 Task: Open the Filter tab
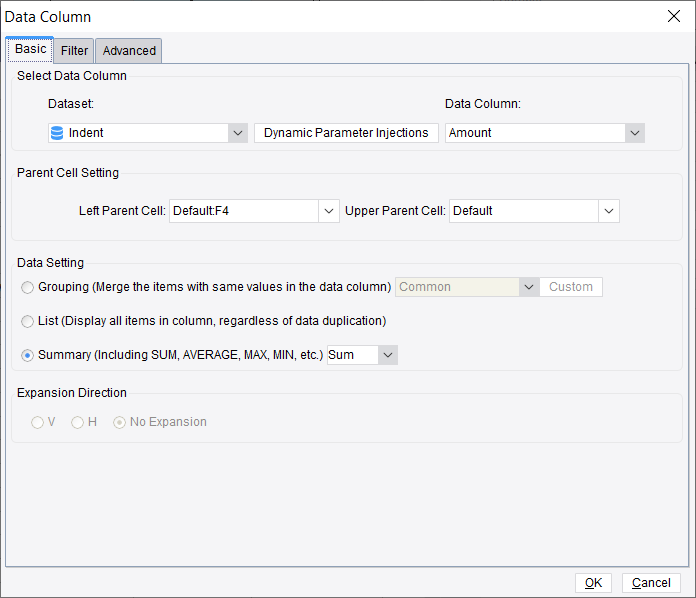74,51
